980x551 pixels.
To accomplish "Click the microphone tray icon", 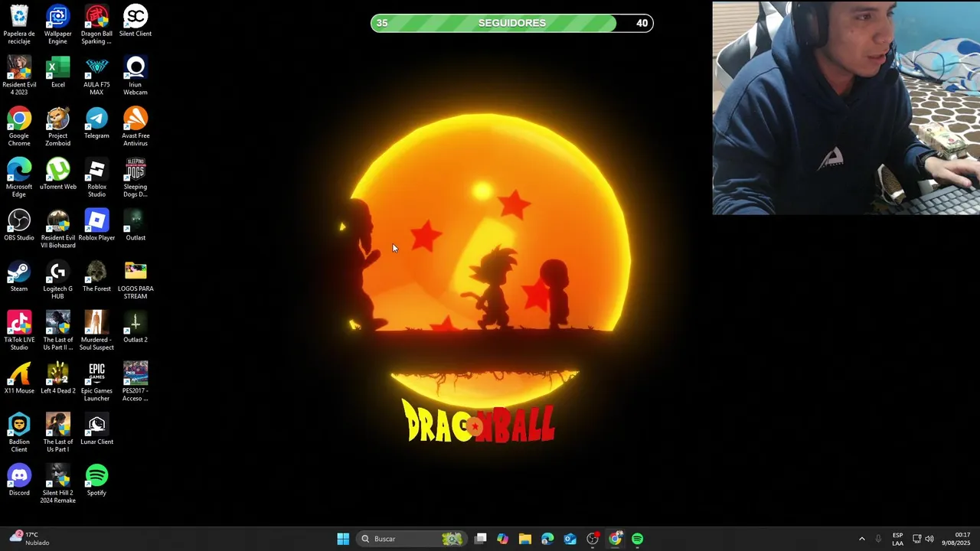I will tap(878, 539).
